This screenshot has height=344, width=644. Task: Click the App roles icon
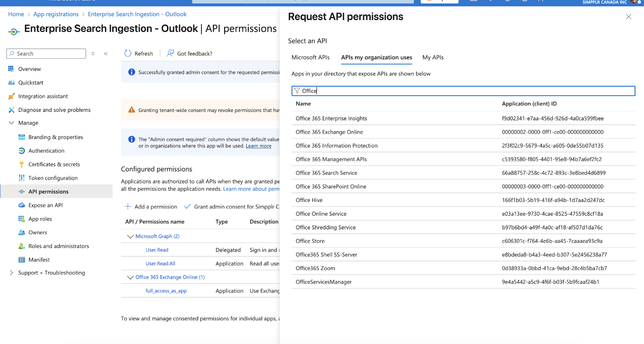pos(22,219)
